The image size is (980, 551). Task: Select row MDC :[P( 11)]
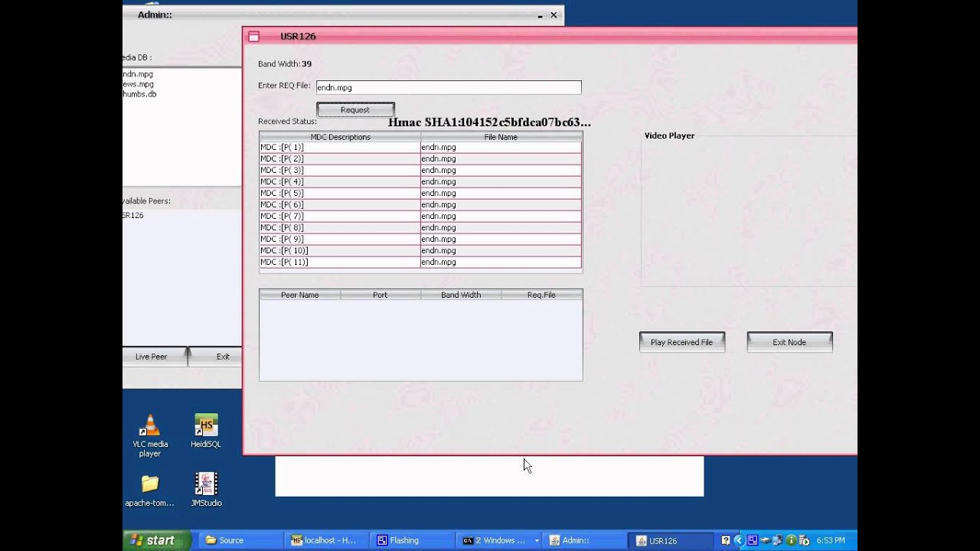coord(420,262)
